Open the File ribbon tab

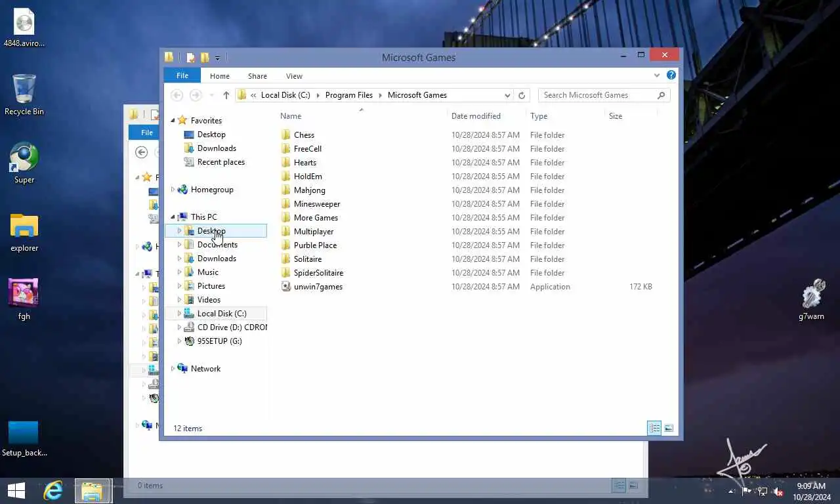[x=182, y=75]
